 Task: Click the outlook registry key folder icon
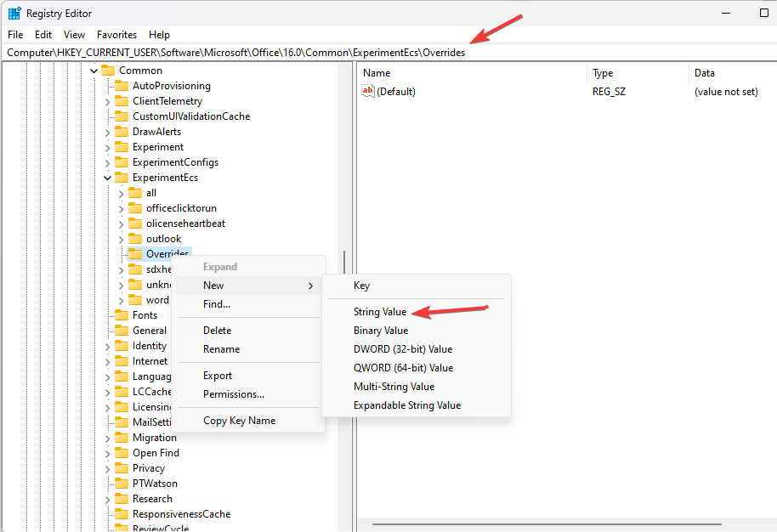(136, 238)
